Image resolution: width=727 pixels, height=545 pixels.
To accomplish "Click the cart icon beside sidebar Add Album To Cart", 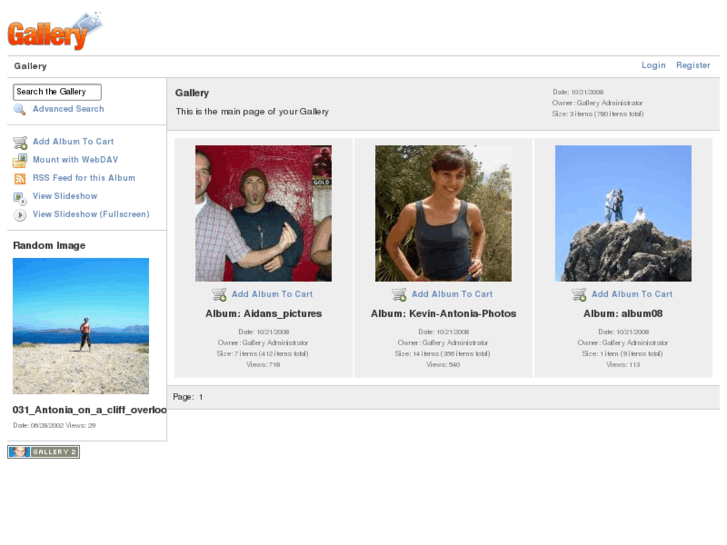I will tap(20, 143).
